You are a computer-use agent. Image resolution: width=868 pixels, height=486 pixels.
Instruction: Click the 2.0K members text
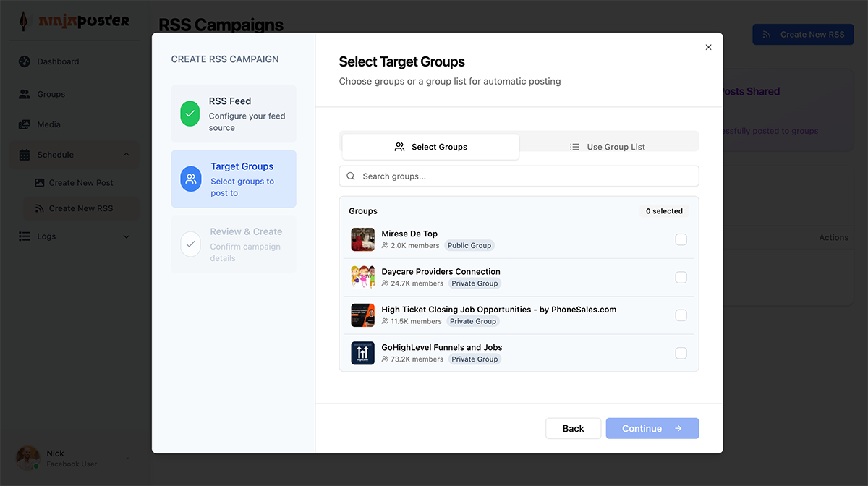[x=415, y=246]
